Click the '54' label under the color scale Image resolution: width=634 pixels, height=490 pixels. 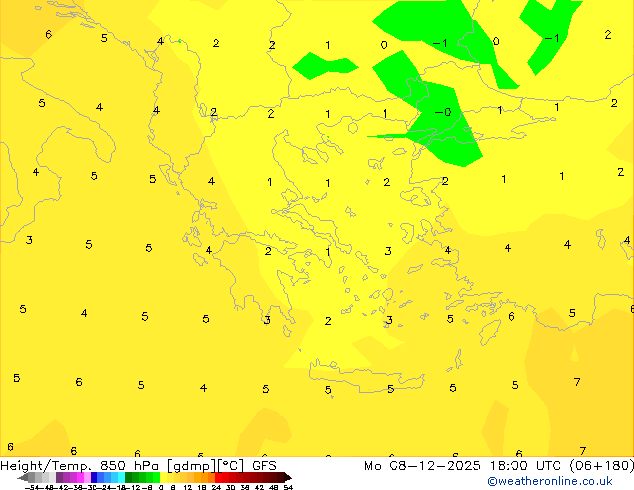tap(288, 487)
